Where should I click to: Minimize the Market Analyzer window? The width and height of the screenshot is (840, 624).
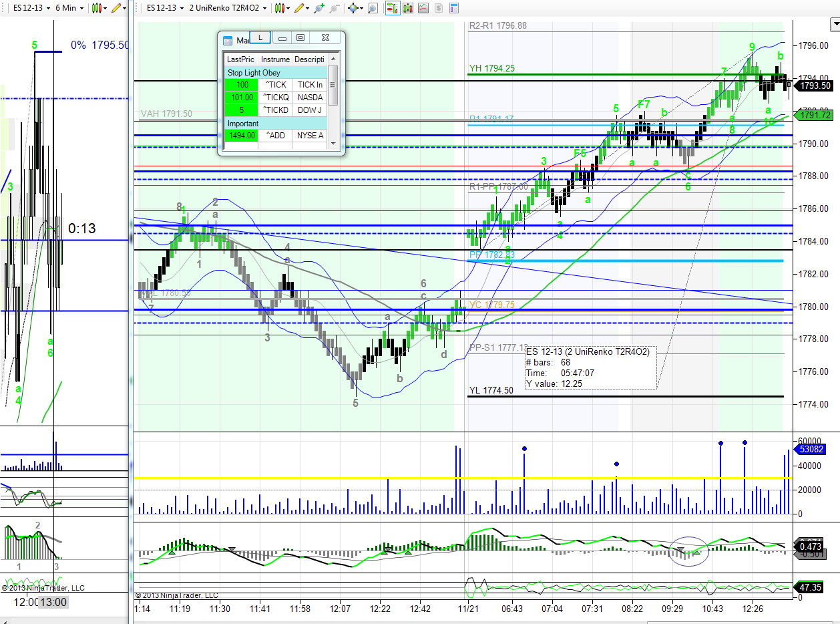(x=282, y=38)
